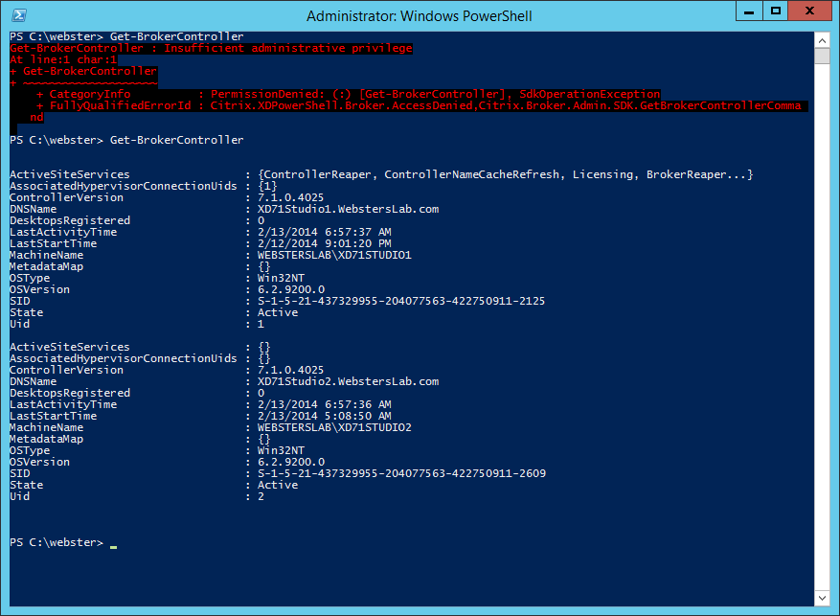Image resolution: width=840 pixels, height=616 pixels.
Task: Click the vertical scrollbar thumb
Action: (823, 55)
